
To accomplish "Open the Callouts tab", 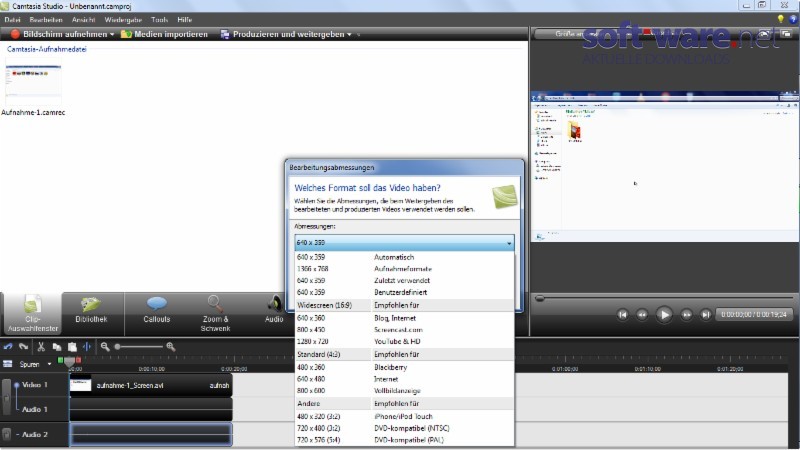I will point(157,311).
